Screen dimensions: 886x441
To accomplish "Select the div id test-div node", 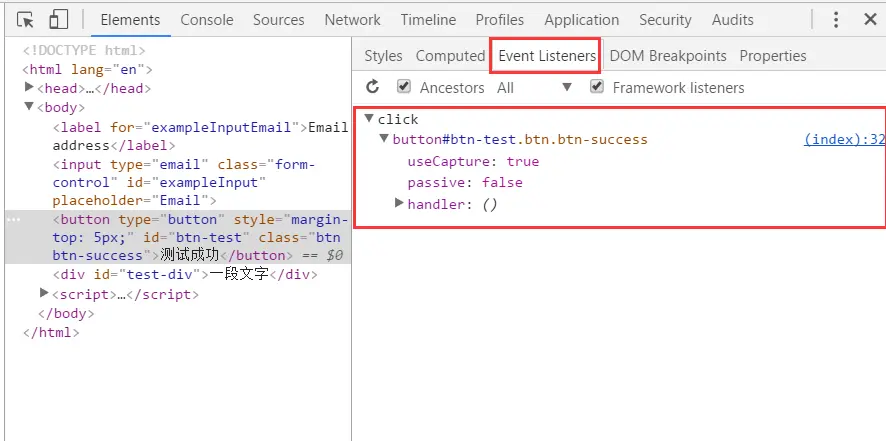I will 185,275.
